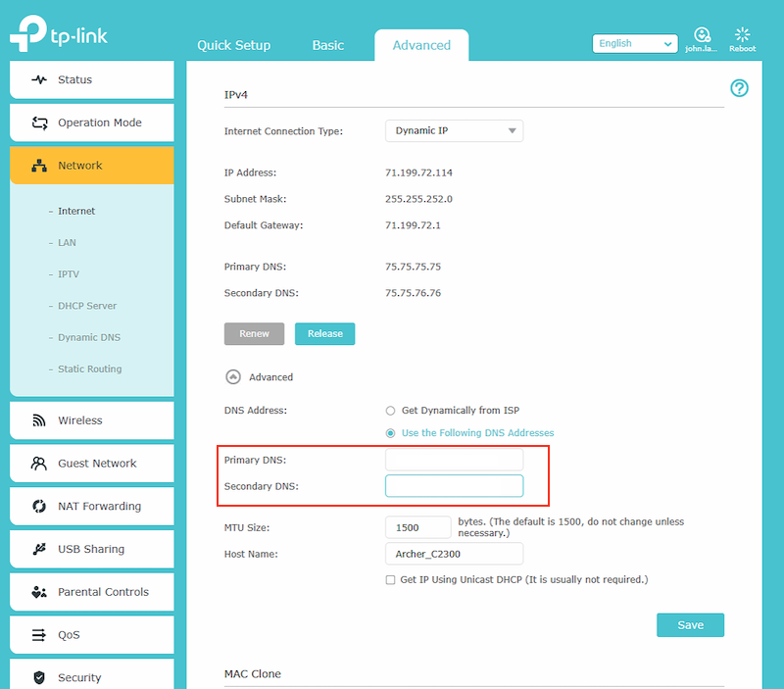Switch to the Basic tab
Image resolution: width=784 pixels, height=689 pixels.
[328, 45]
